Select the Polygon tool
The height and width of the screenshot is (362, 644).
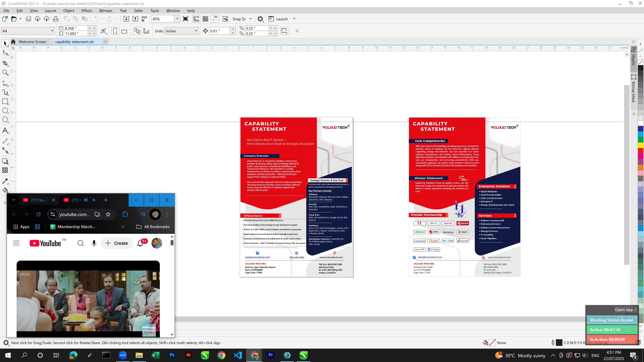5,119
